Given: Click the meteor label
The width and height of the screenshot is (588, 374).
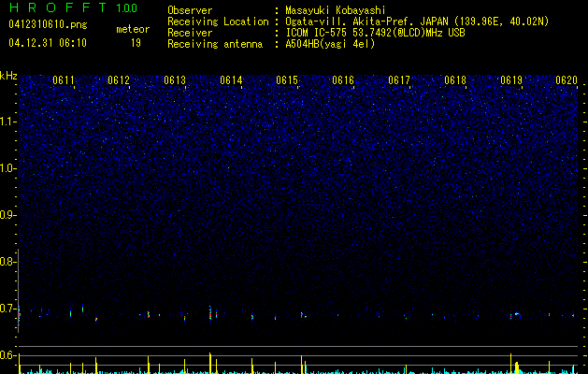Looking at the screenshot, I should click(x=133, y=29).
